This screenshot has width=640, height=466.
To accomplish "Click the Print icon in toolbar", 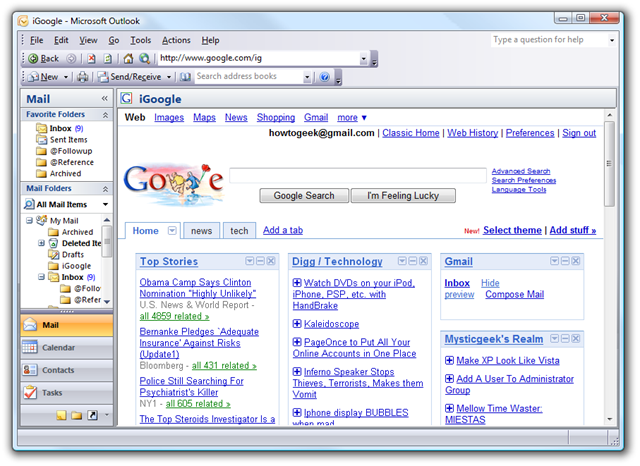I will [x=83, y=77].
